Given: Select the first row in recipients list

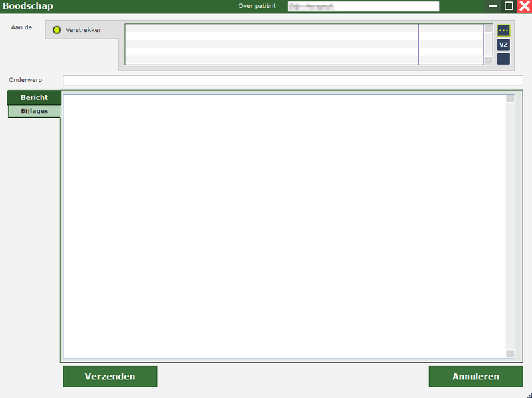Looking at the screenshot, I should [x=271, y=29].
